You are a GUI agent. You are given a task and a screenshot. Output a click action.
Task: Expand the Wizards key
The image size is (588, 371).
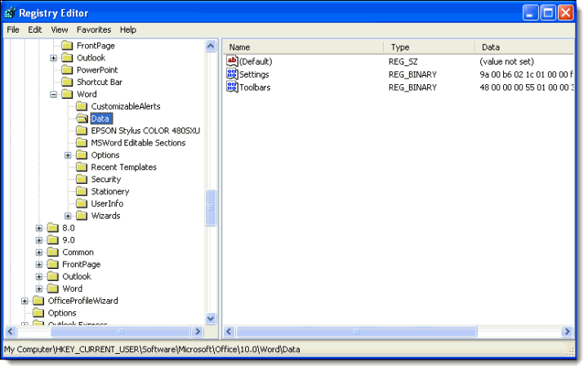[x=68, y=216]
